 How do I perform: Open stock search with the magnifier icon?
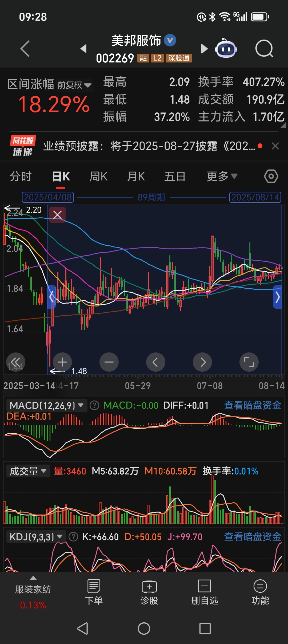click(264, 49)
